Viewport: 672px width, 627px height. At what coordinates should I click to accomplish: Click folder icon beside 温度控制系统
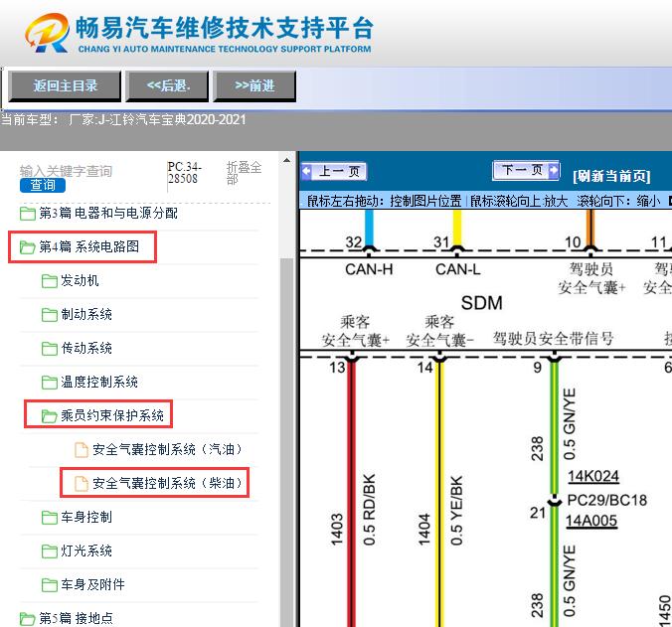(49, 383)
